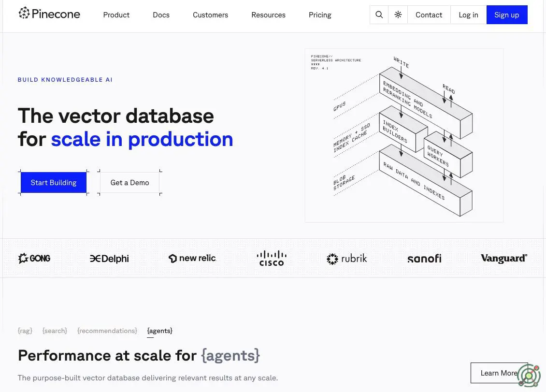Select the {search} tab
The width and height of the screenshot is (546, 392).
[x=55, y=331]
